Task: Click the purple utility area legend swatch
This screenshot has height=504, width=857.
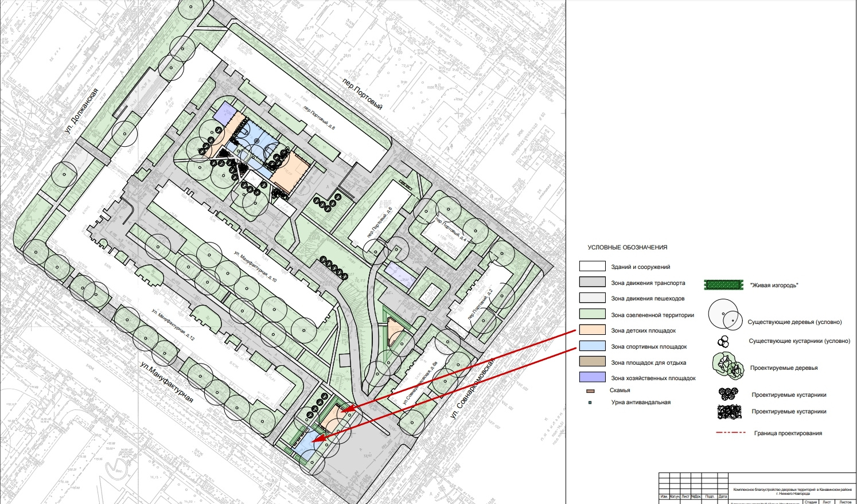Action: pos(592,377)
